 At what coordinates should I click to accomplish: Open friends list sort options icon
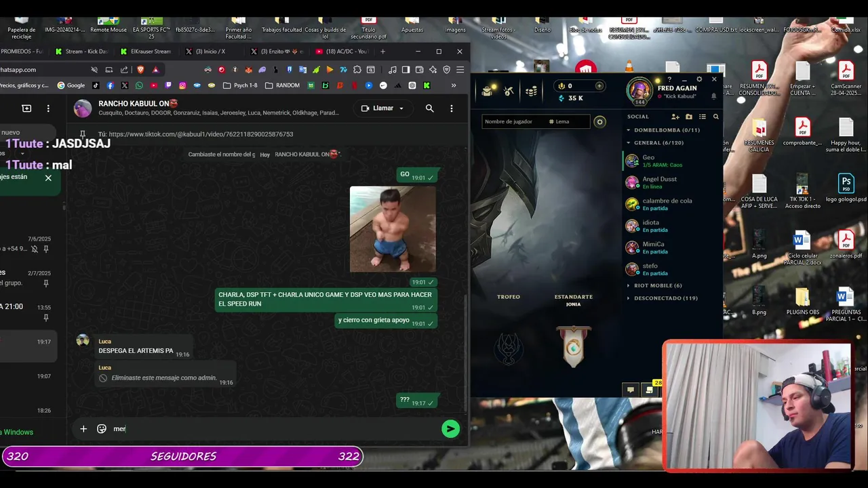[x=703, y=117]
